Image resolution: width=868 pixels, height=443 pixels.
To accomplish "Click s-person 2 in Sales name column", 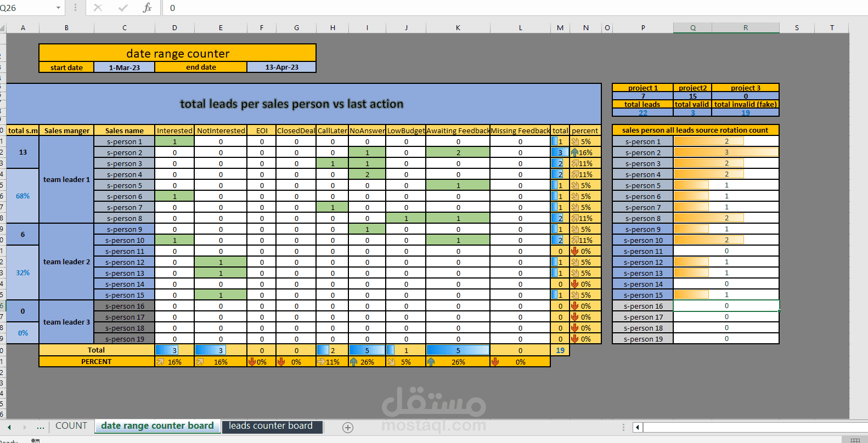I will tap(125, 152).
